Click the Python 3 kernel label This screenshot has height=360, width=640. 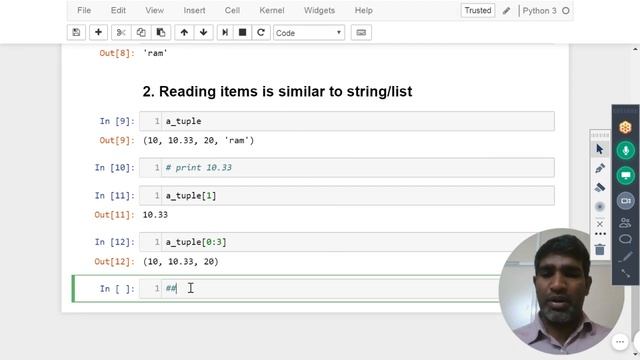click(539, 11)
